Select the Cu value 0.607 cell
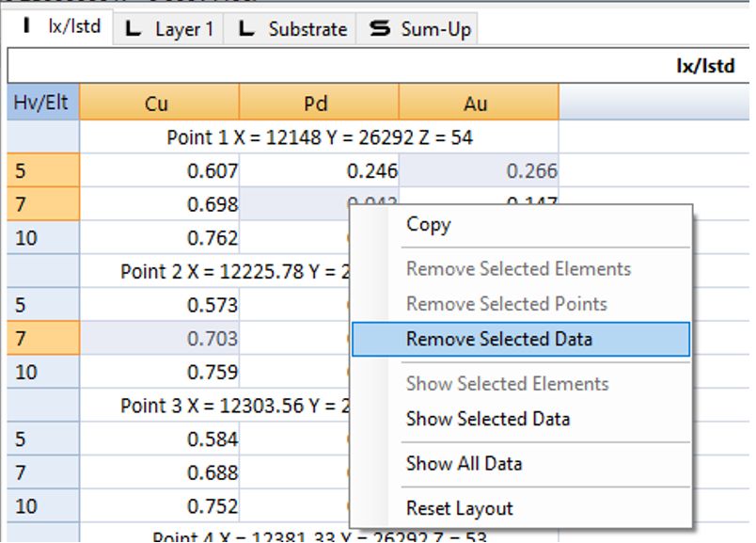 click(x=160, y=171)
